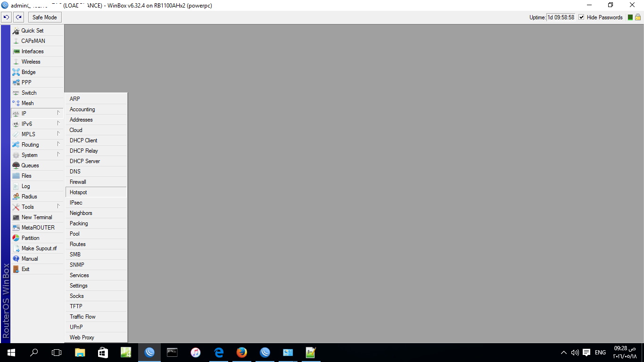Image resolution: width=644 pixels, height=362 pixels.
Task: Launch New Terminal via its sidebar icon
Action: pyautogui.click(x=16, y=217)
